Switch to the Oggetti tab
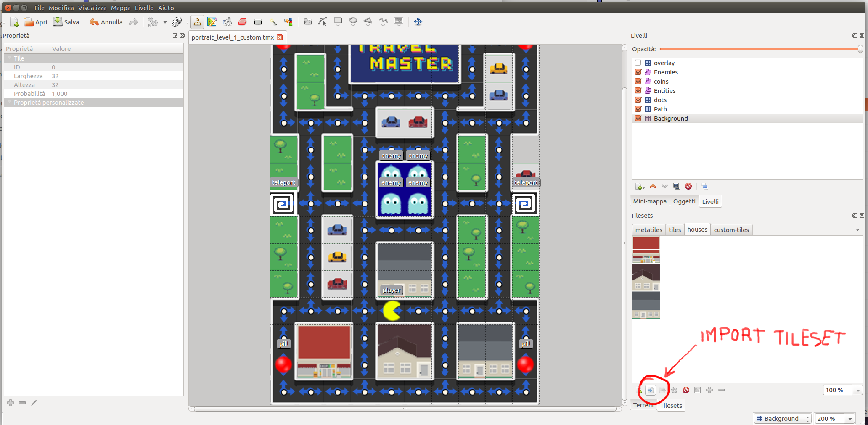 coord(684,201)
